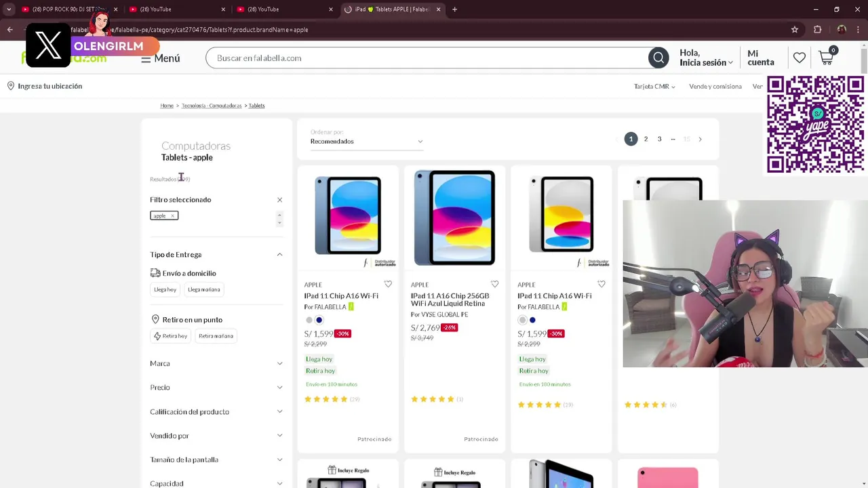The image size is (868, 488).
Task: Remove the apple filter chip
Action: click(x=172, y=216)
